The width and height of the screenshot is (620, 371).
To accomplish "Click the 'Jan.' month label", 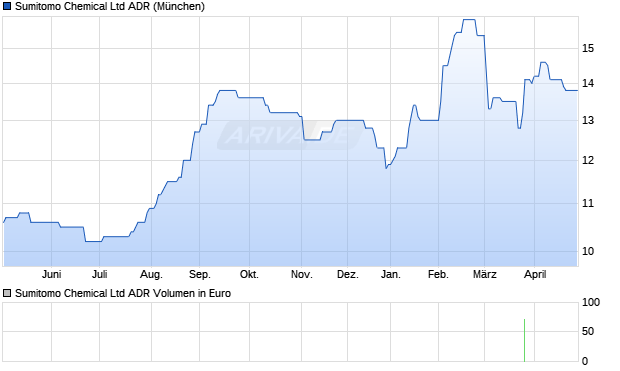I will coord(391,274).
